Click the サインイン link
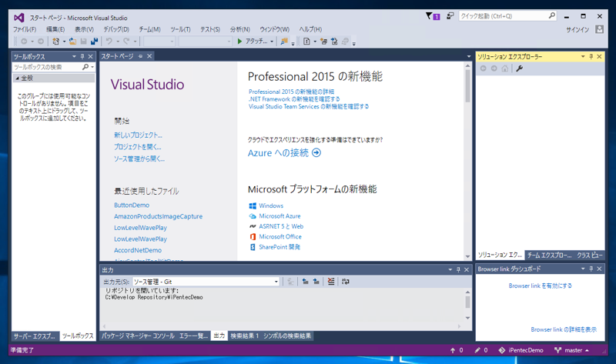Image resolution: width=616 pixels, height=364 pixels. [x=577, y=29]
